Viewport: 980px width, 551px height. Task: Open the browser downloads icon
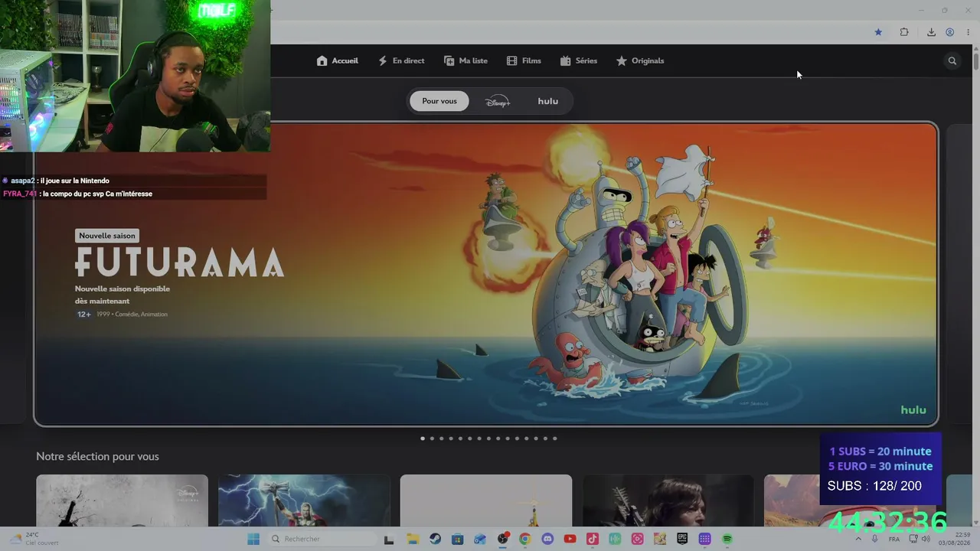[x=931, y=32]
